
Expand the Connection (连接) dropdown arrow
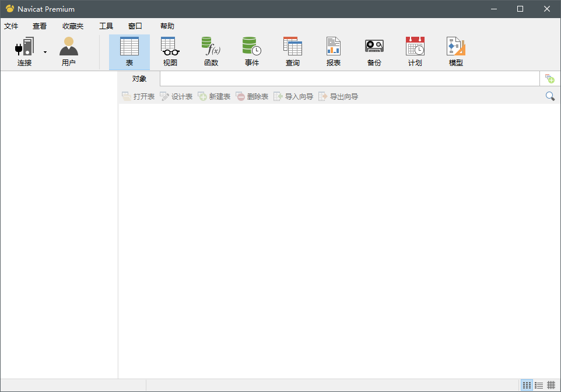coord(45,52)
